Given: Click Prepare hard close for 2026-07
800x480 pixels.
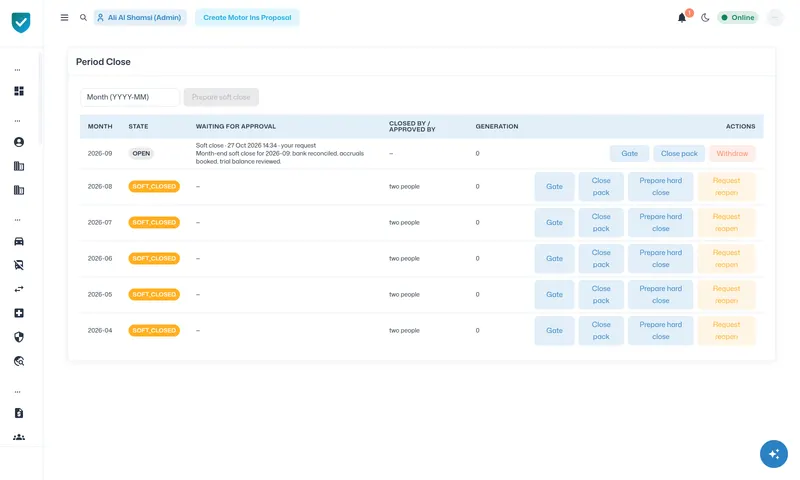Looking at the screenshot, I should tap(661, 222).
